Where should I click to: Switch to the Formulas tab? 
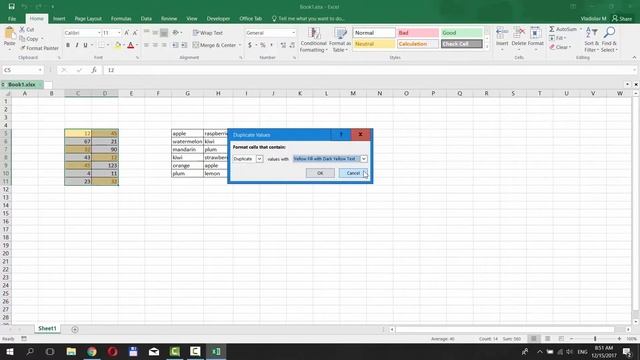121,18
